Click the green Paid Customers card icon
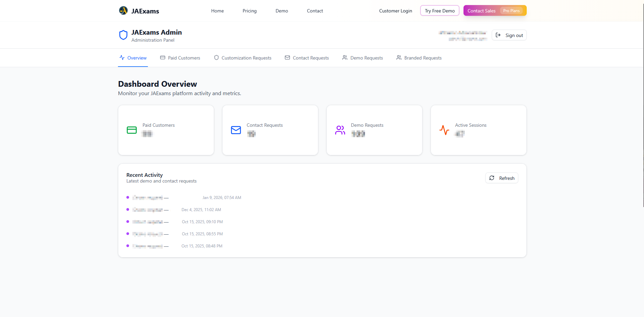644x317 pixels. tap(132, 130)
